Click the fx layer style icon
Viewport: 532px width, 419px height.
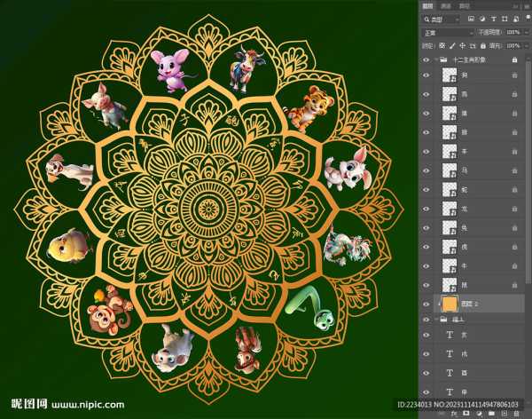click(x=455, y=413)
